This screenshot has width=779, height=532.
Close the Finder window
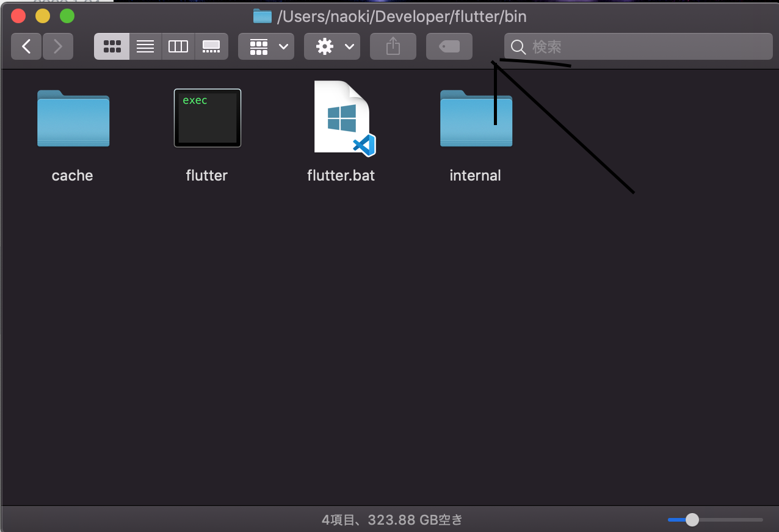[19, 16]
